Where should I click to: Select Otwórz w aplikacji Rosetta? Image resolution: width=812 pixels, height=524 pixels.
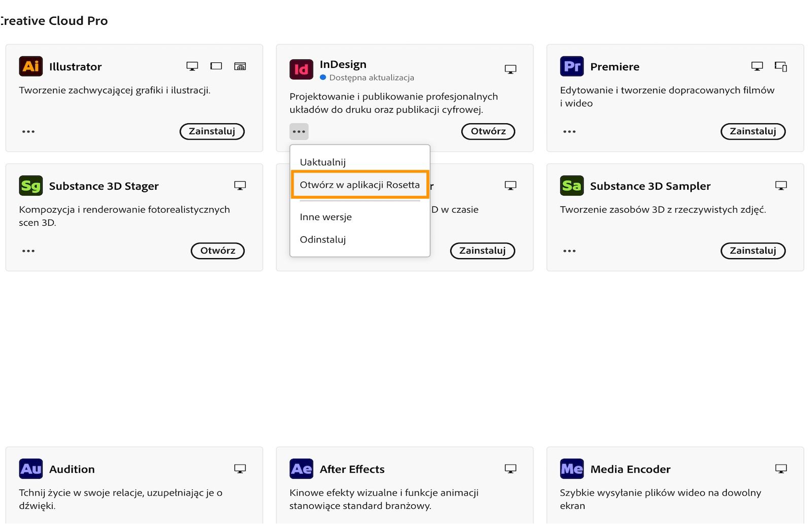tap(360, 185)
